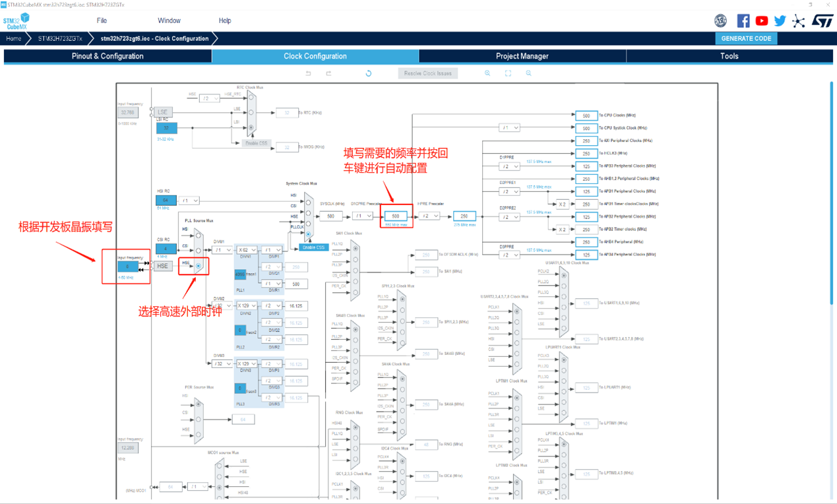The image size is (837, 504).
Task: Click the STM32CubeMX logo
Action: pos(16,22)
